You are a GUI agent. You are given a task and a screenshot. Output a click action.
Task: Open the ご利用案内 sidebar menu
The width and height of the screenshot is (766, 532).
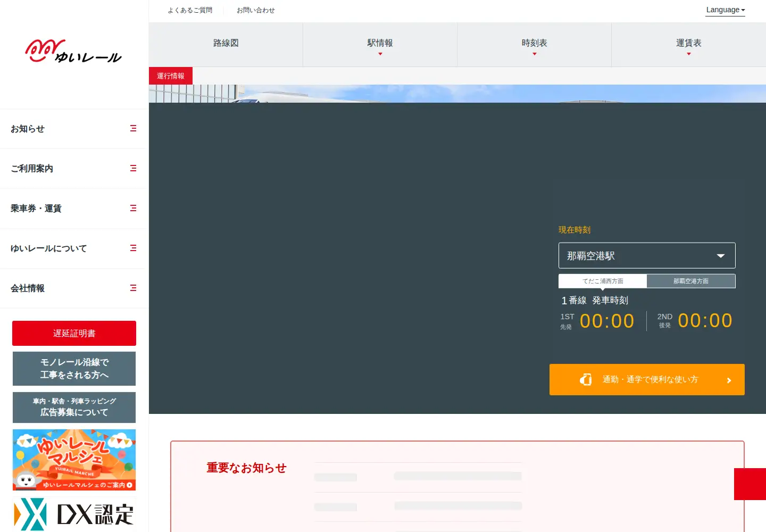pos(74,169)
